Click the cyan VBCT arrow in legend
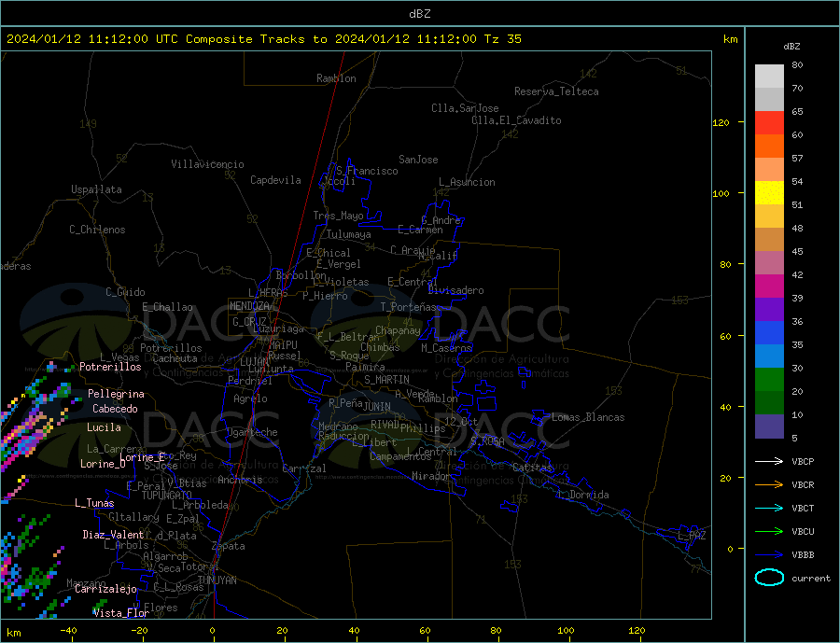The image size is (840, 643). pos(771,508)
